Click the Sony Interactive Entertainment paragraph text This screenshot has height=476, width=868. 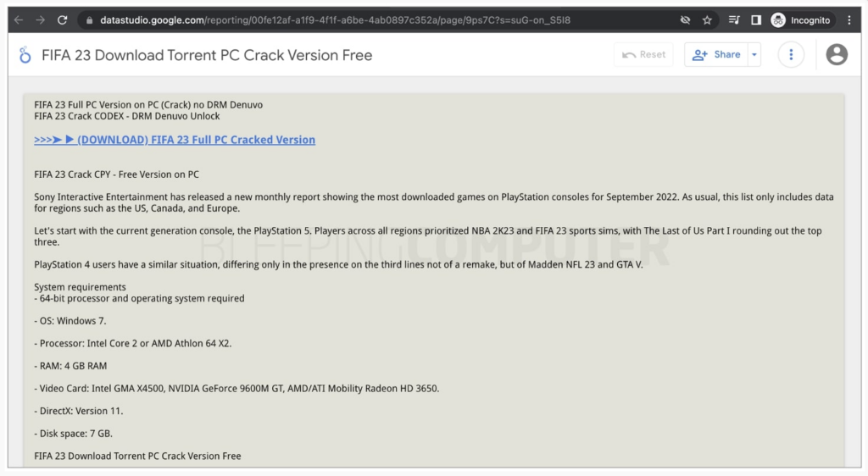tap(434, 202)
